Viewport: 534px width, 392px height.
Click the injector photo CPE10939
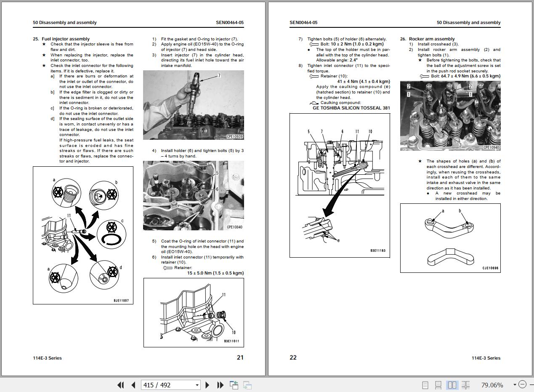click(x=194, y=105)
